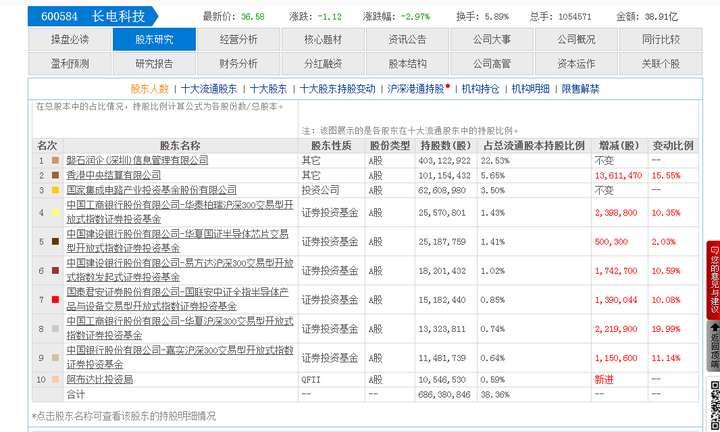Click the 600584 长电科技 stock title
Viewport: 720px width, 432px height.
pyautogui.click(x=93, y=17)
